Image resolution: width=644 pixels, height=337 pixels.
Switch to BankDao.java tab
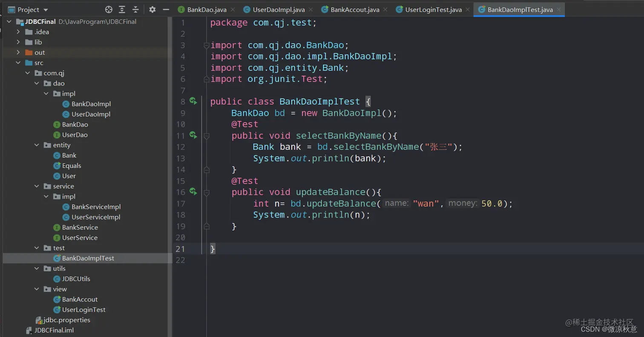(207, 9)
